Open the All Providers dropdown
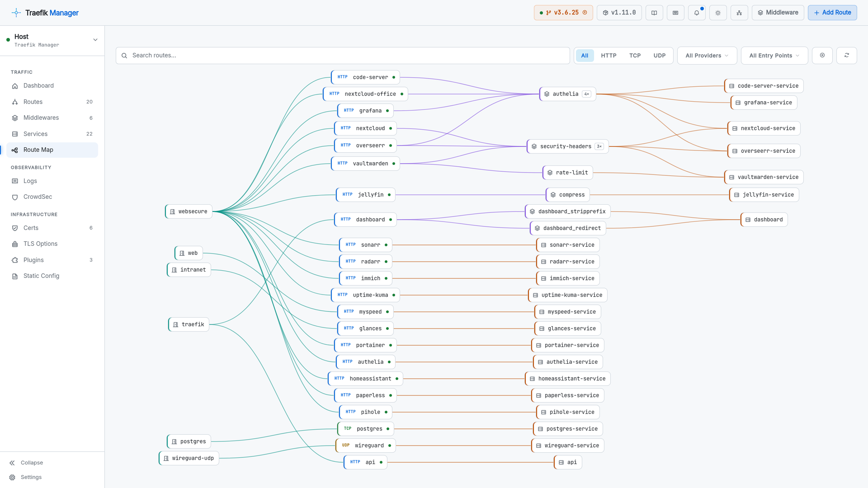The image size is (868, 488). [x=707, y=56]
